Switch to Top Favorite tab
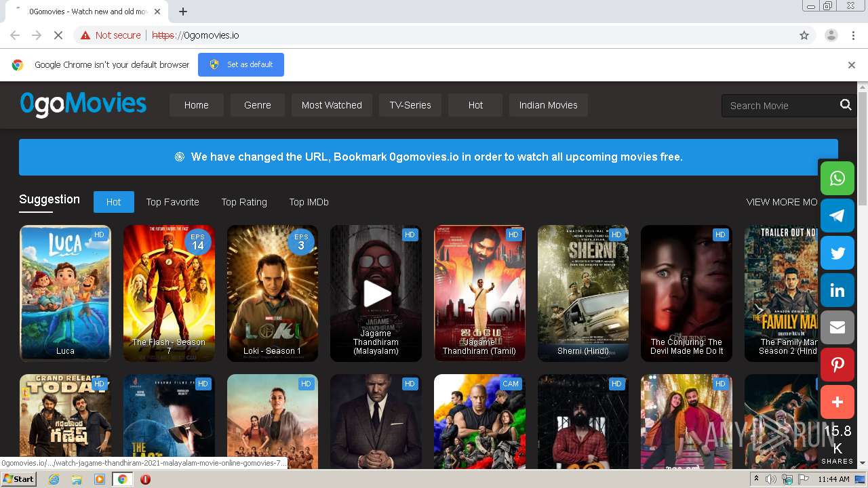Image resolution: width=868 pixels, height=488 pixels. pos(173,202)
